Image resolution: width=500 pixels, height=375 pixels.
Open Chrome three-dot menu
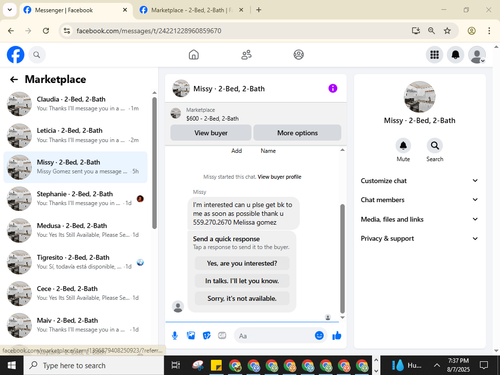[x=489, y=31]
